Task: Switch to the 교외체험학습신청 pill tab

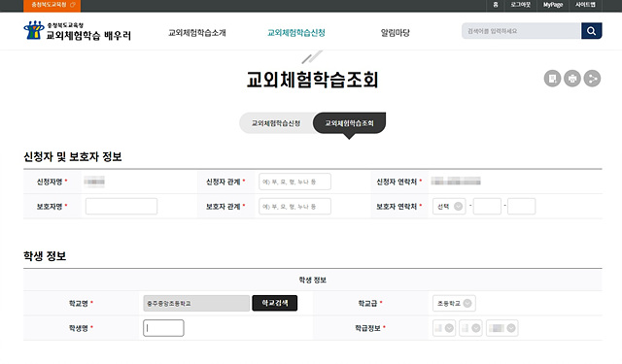Action: (x=276, y=123)
